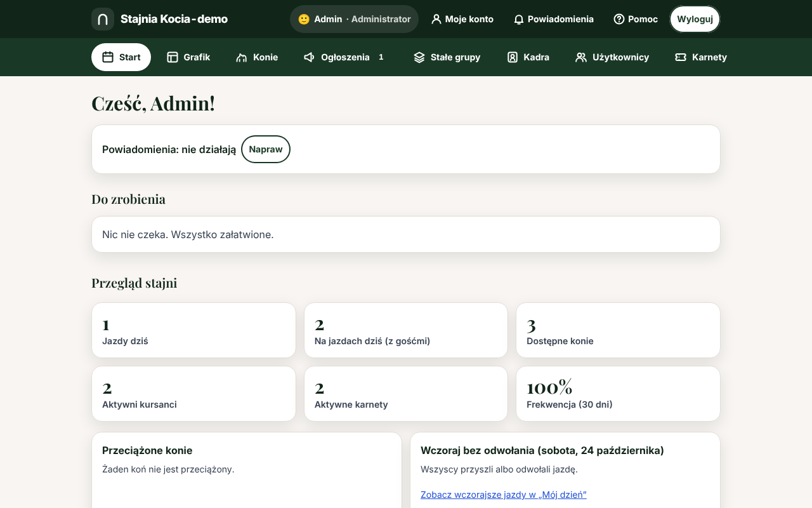Click the smiley avatar next to Admin

click(x=304, y=19)
